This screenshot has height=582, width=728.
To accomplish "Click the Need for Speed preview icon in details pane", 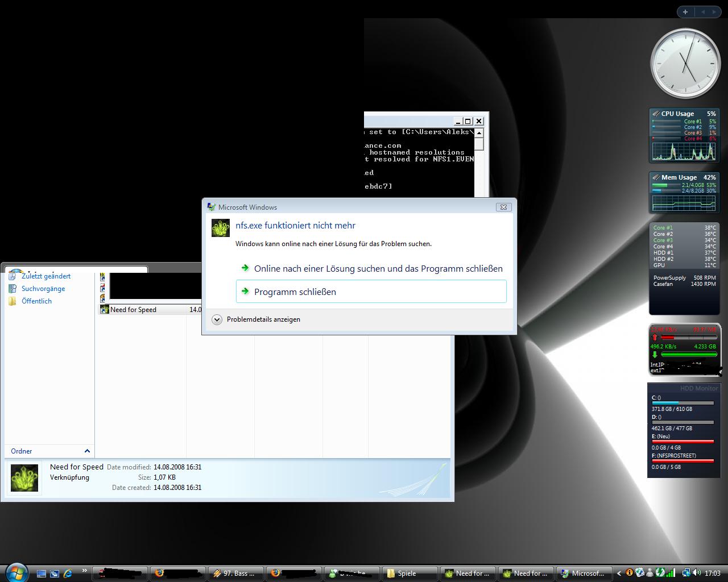I will point(24,477).
